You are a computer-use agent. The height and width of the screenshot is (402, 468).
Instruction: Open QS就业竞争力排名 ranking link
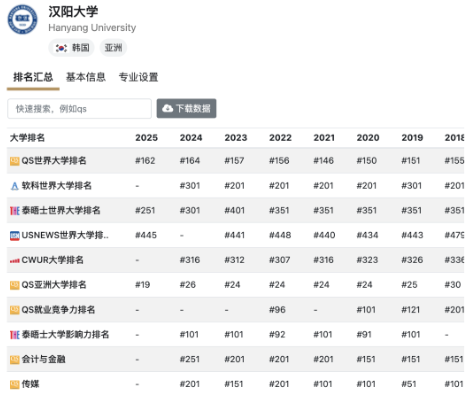[x=58, y=310]
